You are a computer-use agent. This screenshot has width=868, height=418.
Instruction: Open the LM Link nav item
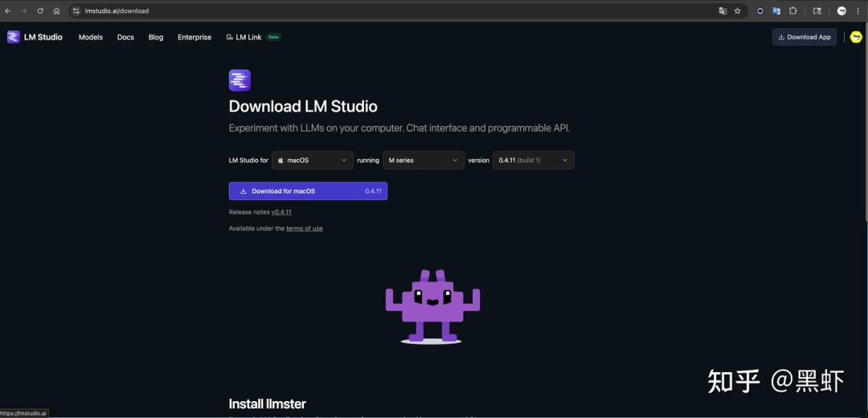click(x=253, y=37)
